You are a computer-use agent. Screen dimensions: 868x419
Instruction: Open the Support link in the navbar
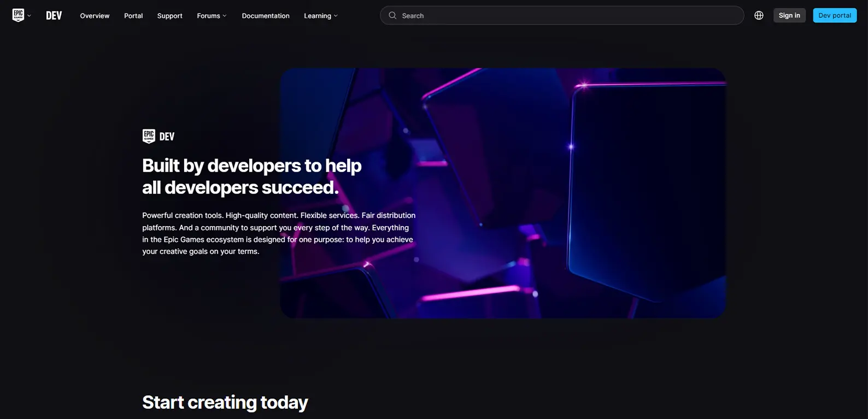pos(169,16)
